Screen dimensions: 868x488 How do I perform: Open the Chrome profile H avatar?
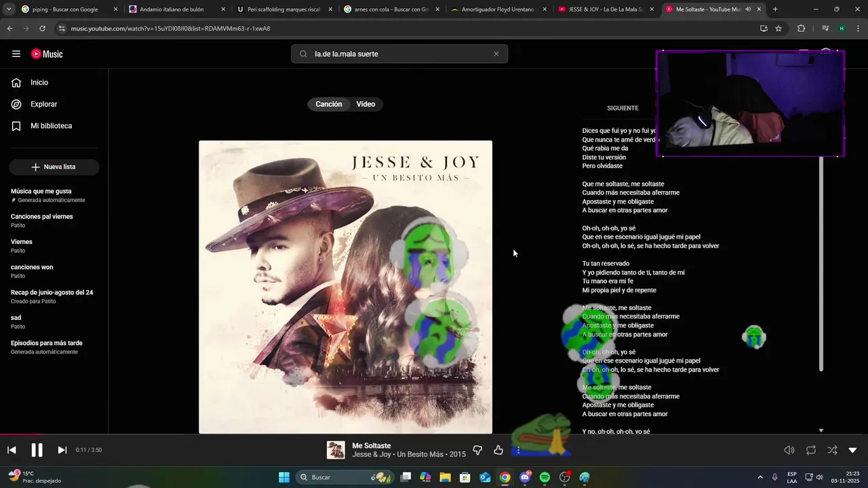842,28
